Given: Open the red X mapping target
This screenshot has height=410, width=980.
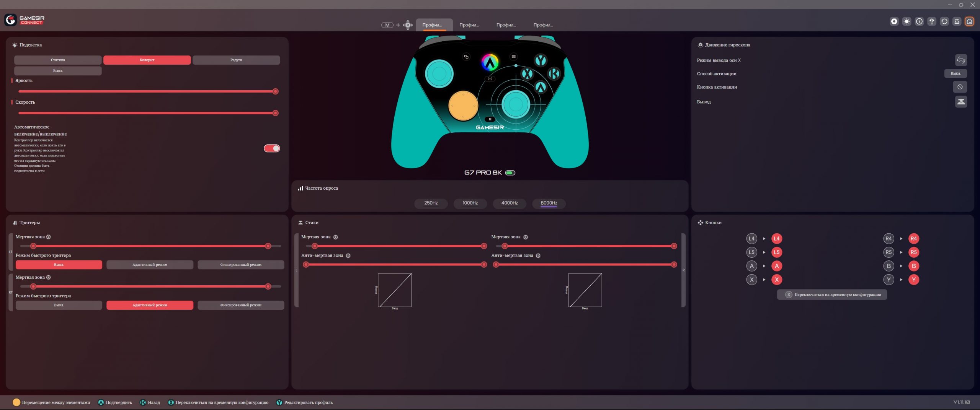Looking at the screenshot, I should pos(776,280).
